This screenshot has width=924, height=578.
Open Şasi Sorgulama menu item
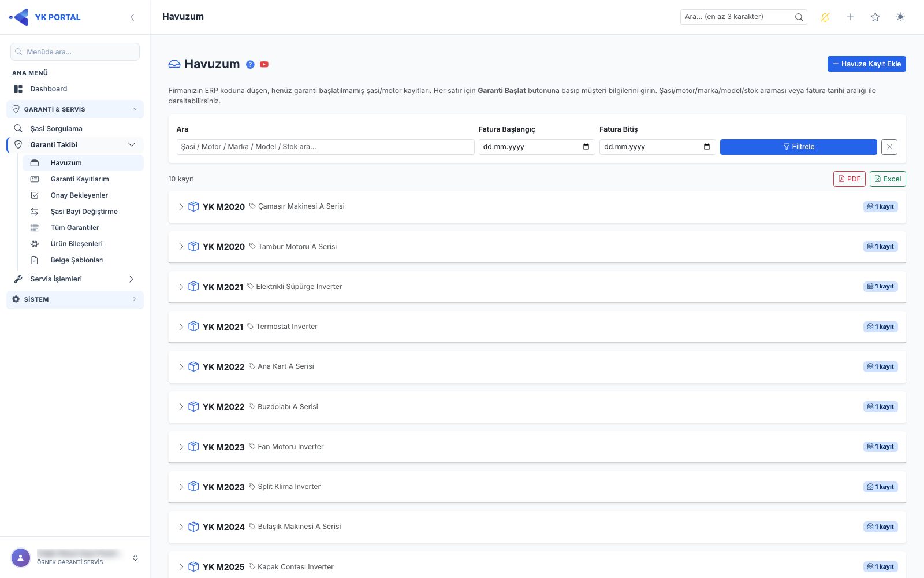pos(75,129)
